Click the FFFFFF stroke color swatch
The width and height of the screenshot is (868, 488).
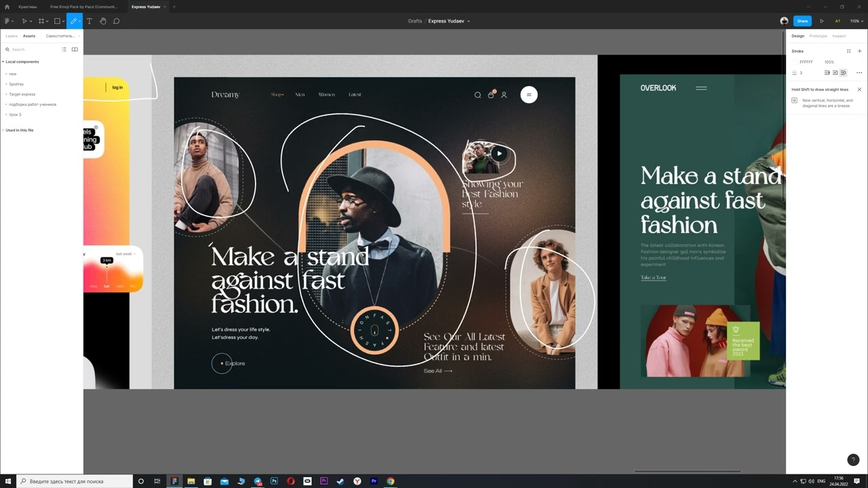(795, 62)
